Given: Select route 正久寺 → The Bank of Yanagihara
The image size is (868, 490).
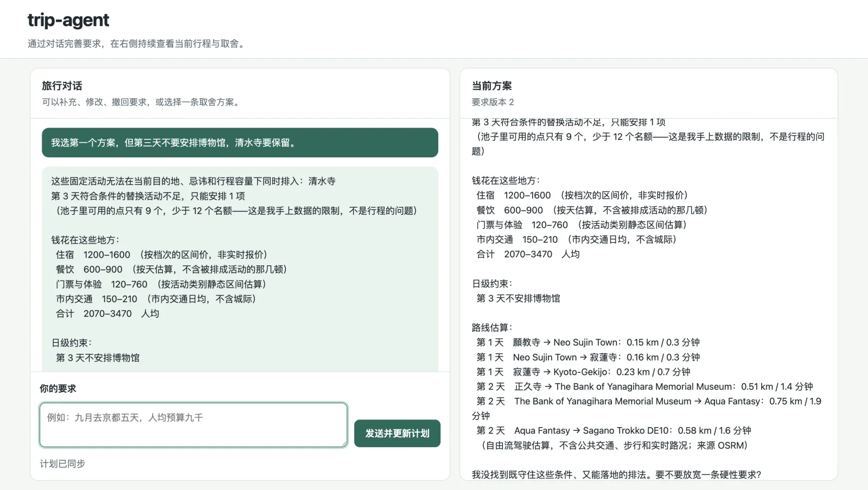Looking at the screenshot, I should 644,386.
